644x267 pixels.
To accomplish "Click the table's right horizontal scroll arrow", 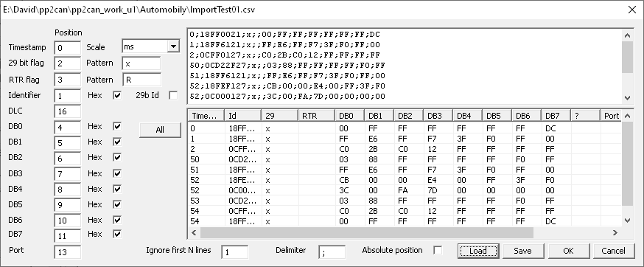I will coord(615,233).
